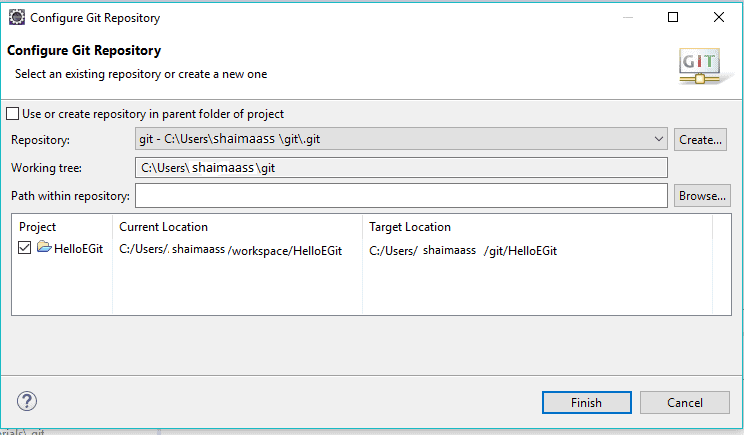Enable 'Use or create repository in parent folder' checkbox
Viewport: 744px width, 435px height.
(x=13, y=114)
